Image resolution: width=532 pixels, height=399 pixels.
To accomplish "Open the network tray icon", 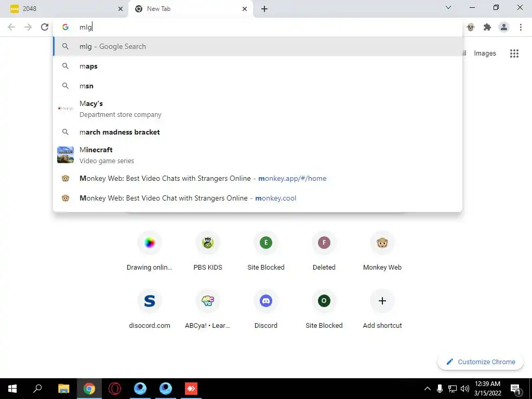I will pyautogui.click(x=453, y=389).
